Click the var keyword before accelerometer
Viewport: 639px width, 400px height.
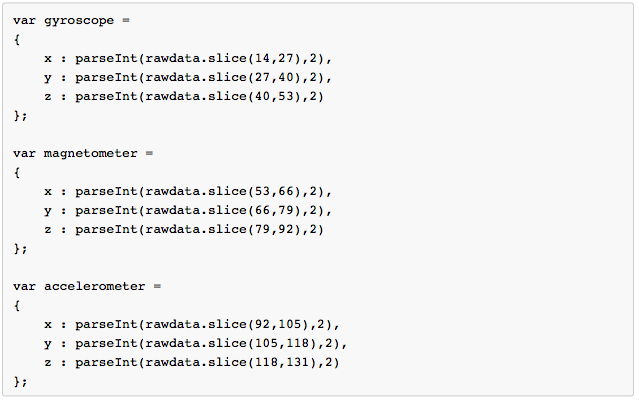24,286
